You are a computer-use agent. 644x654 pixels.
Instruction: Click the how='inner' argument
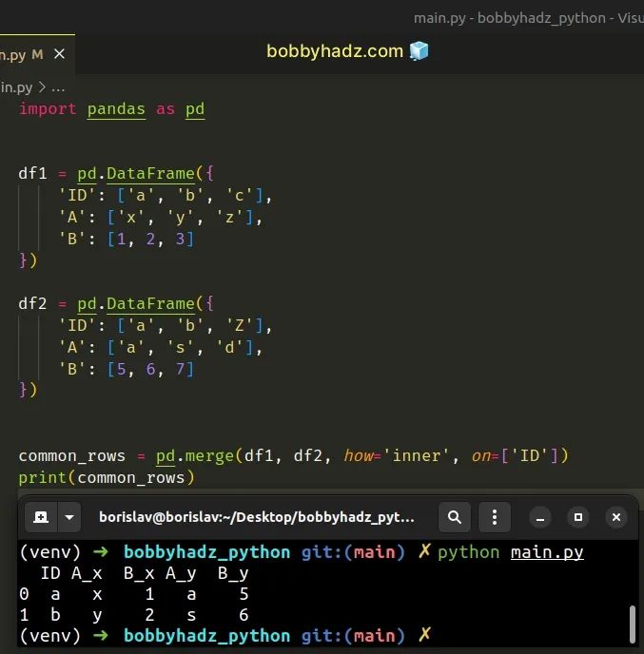(x=396, y=456)
